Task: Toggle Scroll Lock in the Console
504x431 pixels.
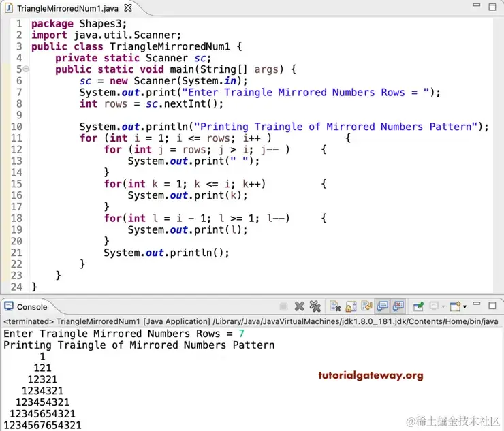Action: pos(351,306)
